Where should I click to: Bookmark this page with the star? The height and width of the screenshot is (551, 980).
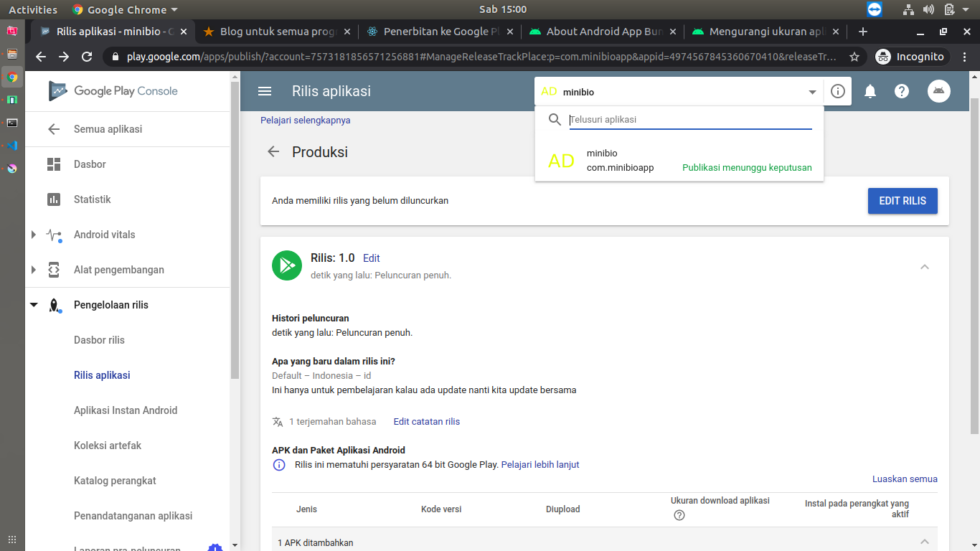[854, 57]
